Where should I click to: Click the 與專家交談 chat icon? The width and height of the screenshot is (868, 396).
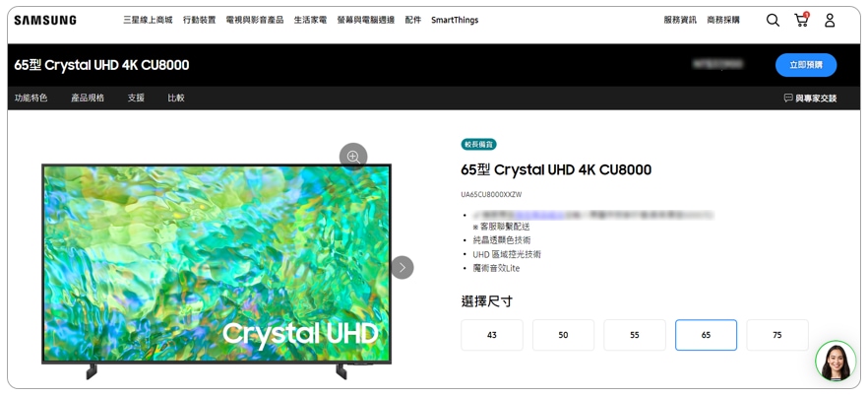tap(788, 99)
